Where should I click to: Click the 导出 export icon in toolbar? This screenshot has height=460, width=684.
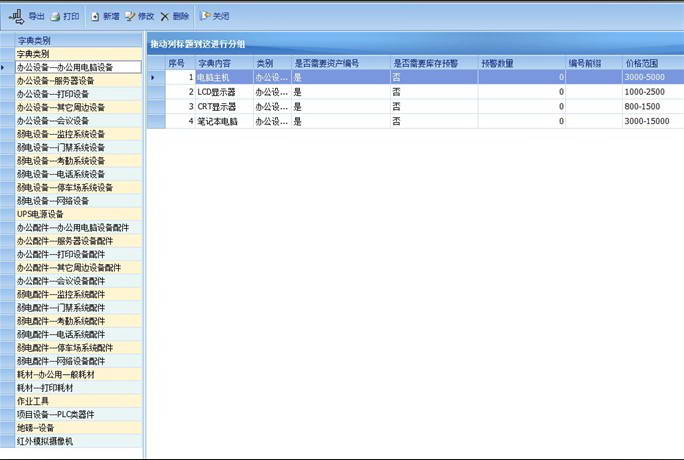click(16, 16)
